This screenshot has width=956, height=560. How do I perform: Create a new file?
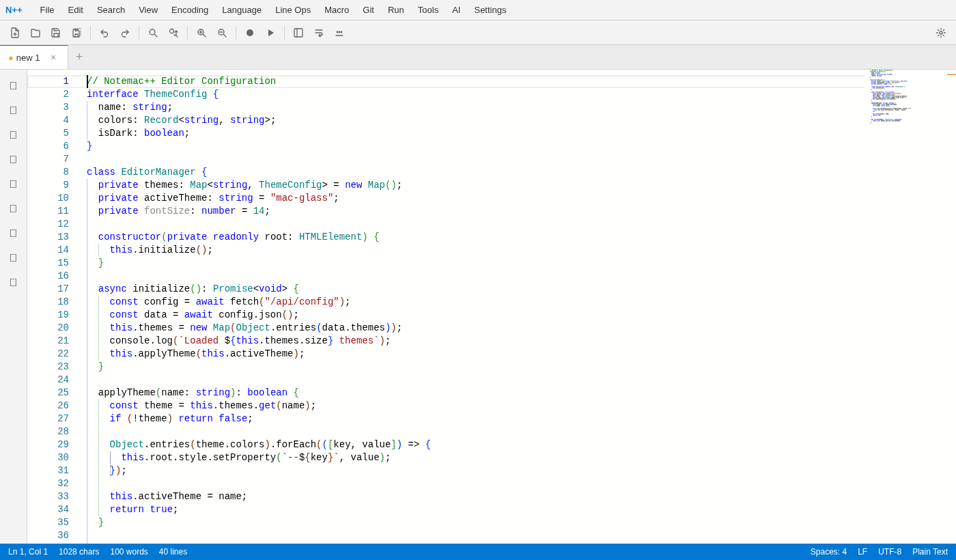(14, 32)
